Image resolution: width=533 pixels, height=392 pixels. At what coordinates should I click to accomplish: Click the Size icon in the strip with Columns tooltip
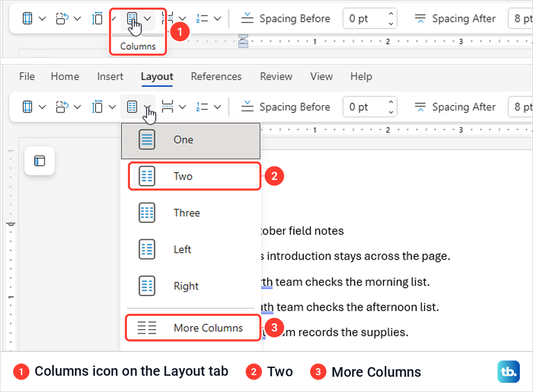point(97,18)
